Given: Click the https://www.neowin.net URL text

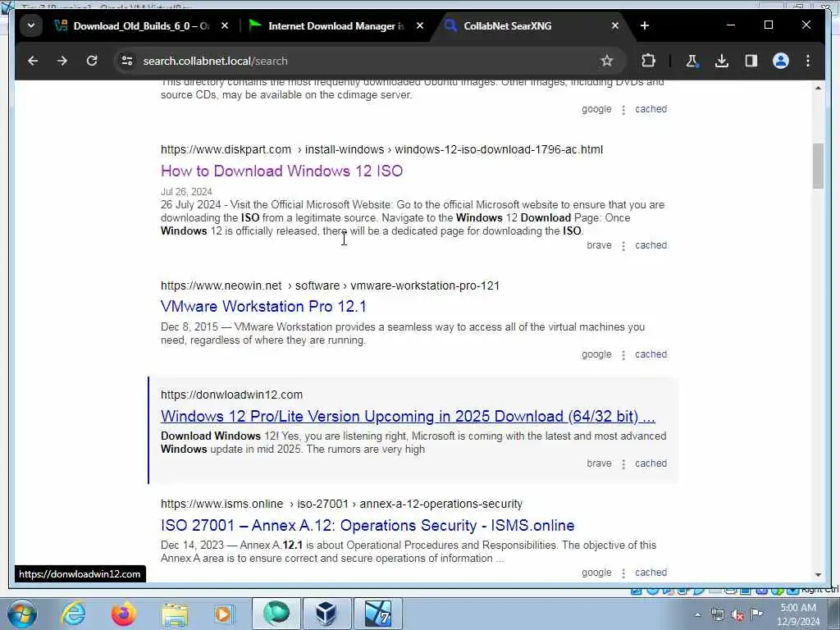Looking at the screenshot, I should coord(221,285).
